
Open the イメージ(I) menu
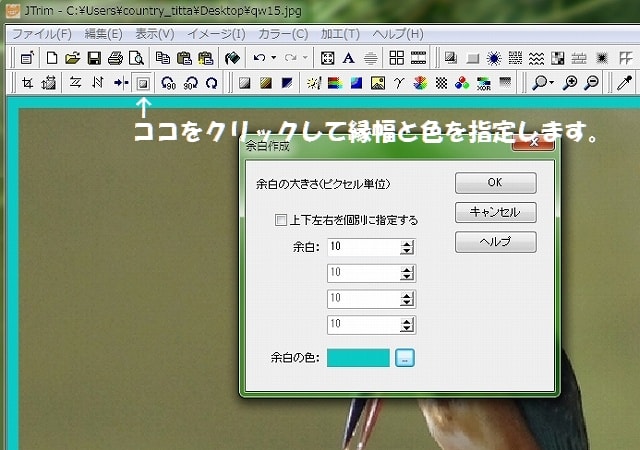click(216, 34)
